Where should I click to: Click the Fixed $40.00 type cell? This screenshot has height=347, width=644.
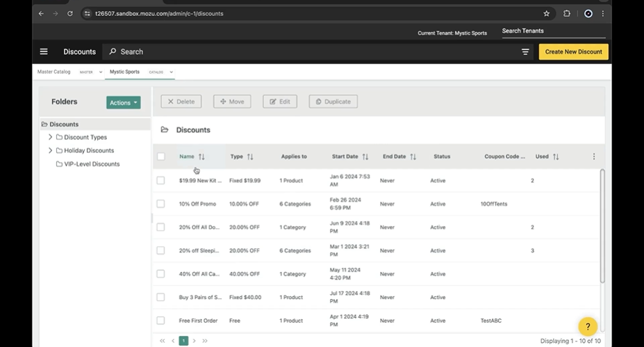pos(245,297)
